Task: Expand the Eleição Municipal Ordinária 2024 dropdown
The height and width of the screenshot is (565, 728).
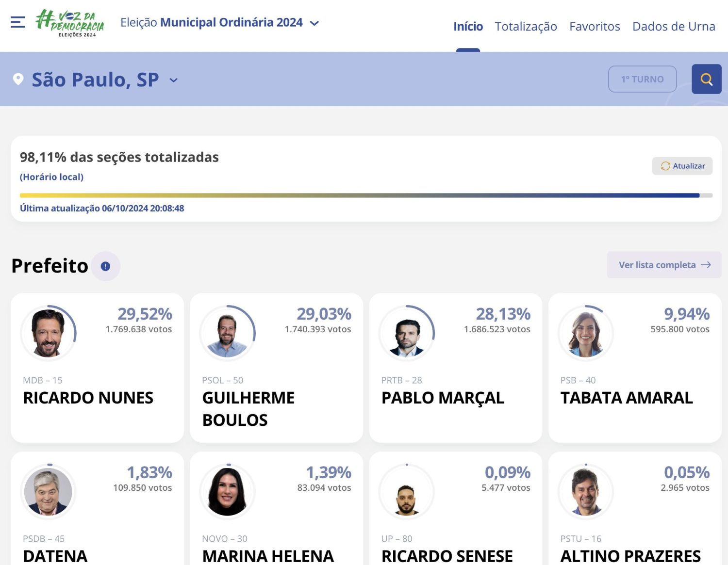Action: [314, 23]
